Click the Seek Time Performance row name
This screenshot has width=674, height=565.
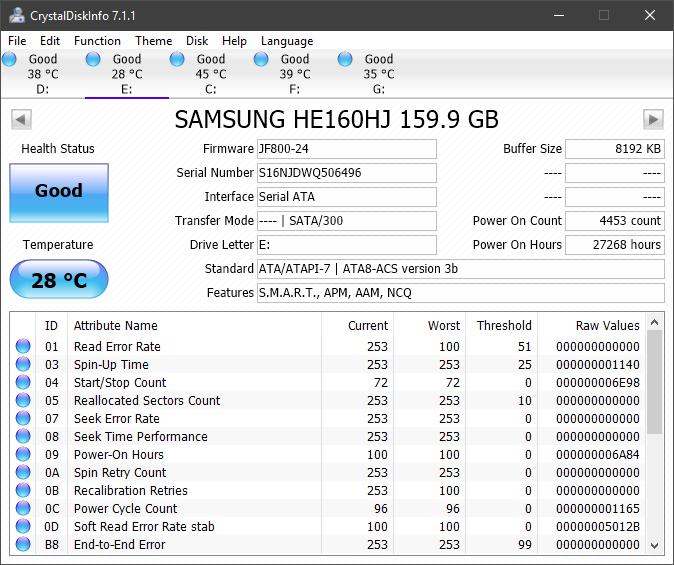pos(141,436)
